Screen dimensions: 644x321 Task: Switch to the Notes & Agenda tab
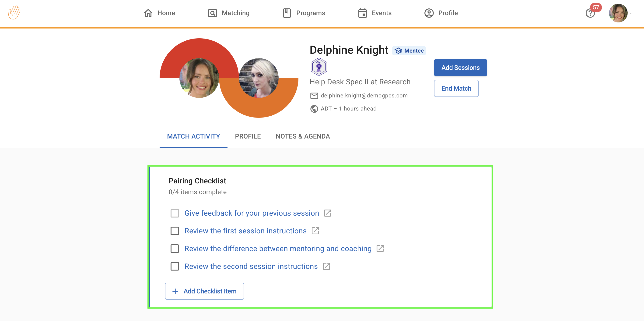tap(302, 136)
